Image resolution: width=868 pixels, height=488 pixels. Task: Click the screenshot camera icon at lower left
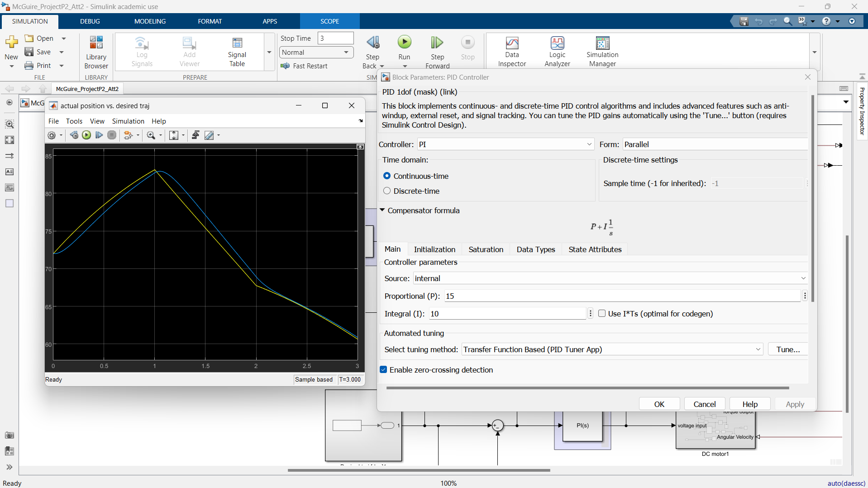tap(10, 435)
